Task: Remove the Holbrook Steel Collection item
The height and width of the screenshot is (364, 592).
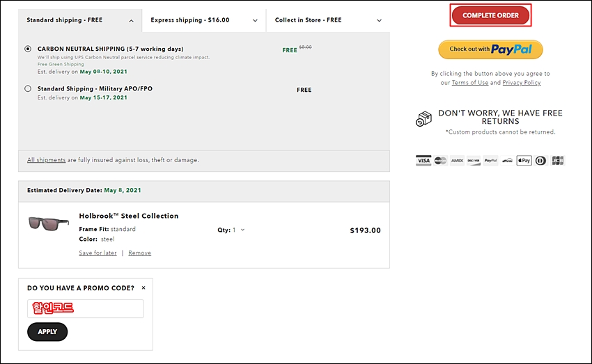Action: (x=140, y=253)
